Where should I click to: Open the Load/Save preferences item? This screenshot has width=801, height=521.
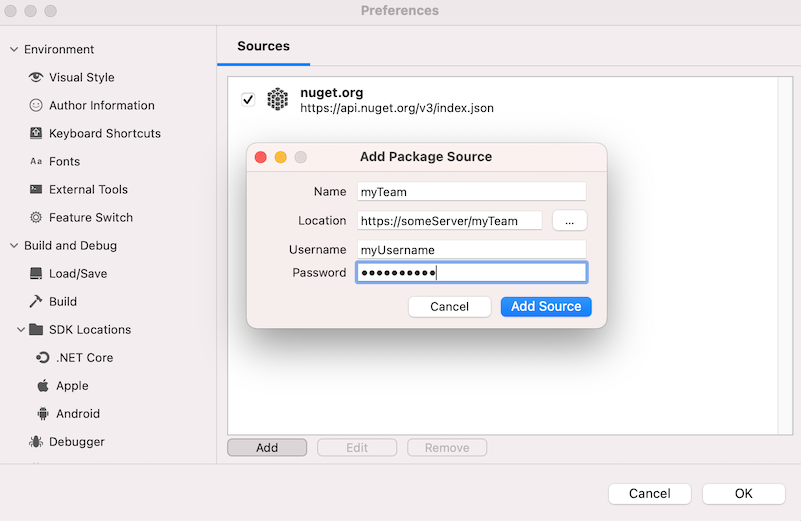coord(77,273)
